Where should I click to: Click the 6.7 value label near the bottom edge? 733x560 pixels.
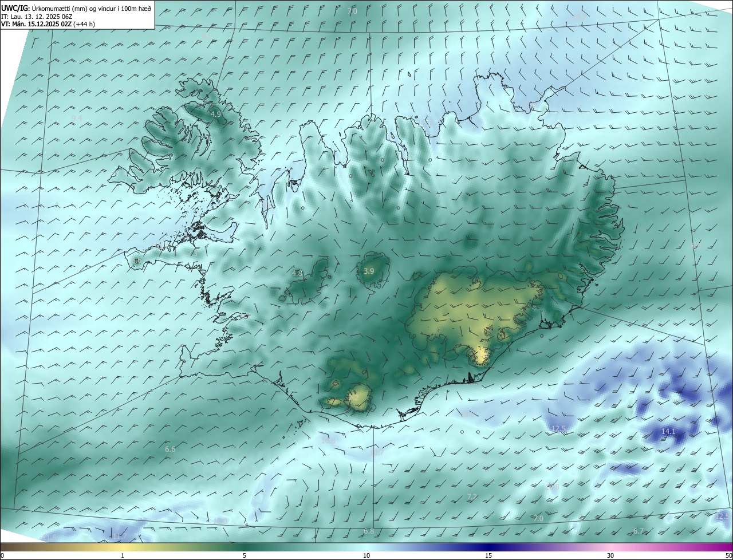pyautogui.click(x=639, y=531)
